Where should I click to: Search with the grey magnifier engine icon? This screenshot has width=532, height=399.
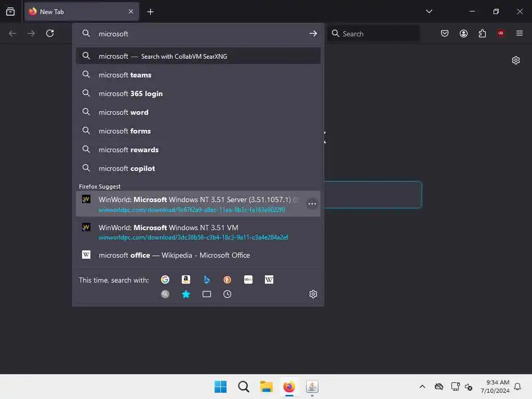tap(165, 294)
